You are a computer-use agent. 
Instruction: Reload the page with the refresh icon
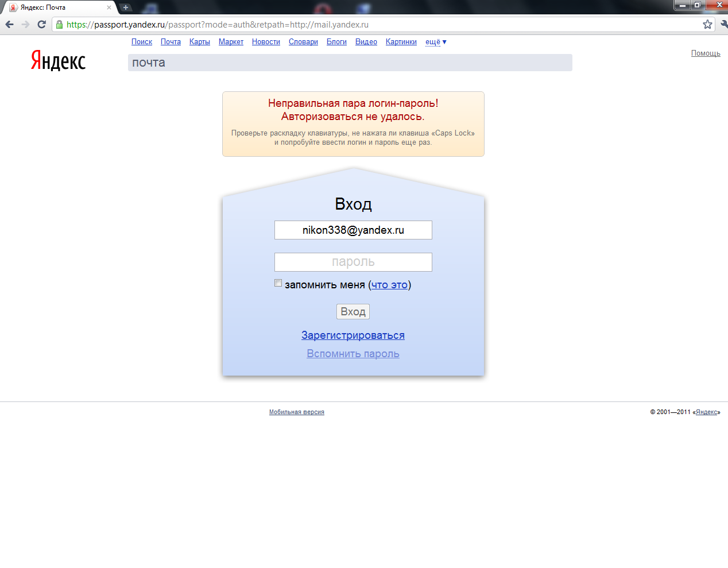pyautogui.click(x=41, y=24)
